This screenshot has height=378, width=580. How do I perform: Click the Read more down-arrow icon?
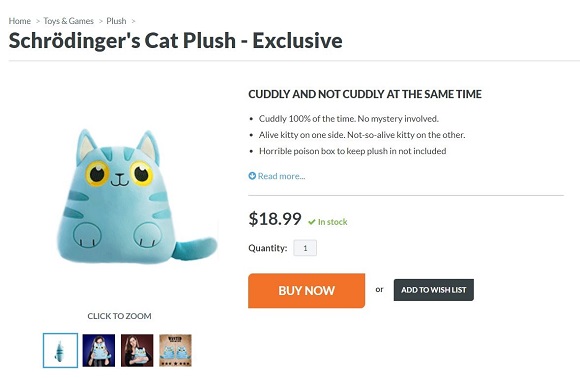pyautogui.click(x=252, y=176)
